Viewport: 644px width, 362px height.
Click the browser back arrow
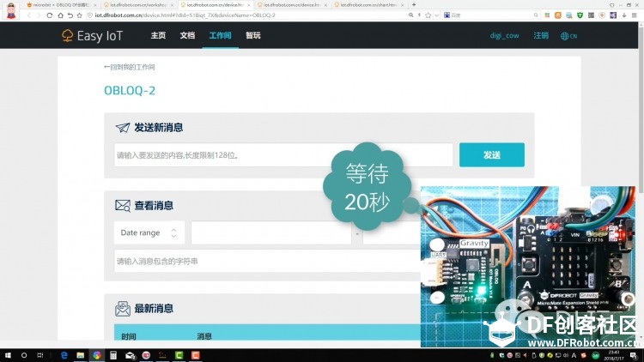(x=28, y=15)
